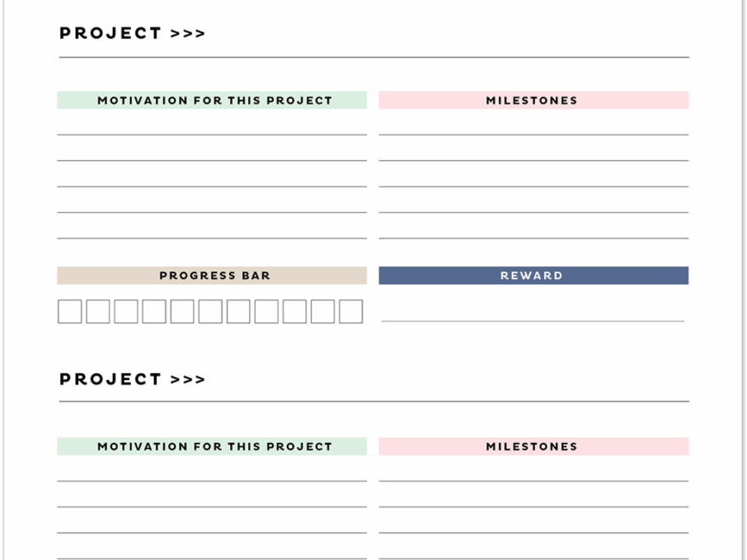Select the upper green Motivation For This Project header
The width and height of the screenshot is (747, 560).
tap(212, 100)
